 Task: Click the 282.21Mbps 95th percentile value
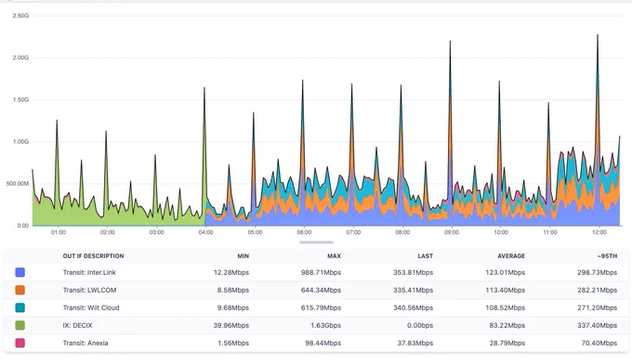tap(597, 291)
